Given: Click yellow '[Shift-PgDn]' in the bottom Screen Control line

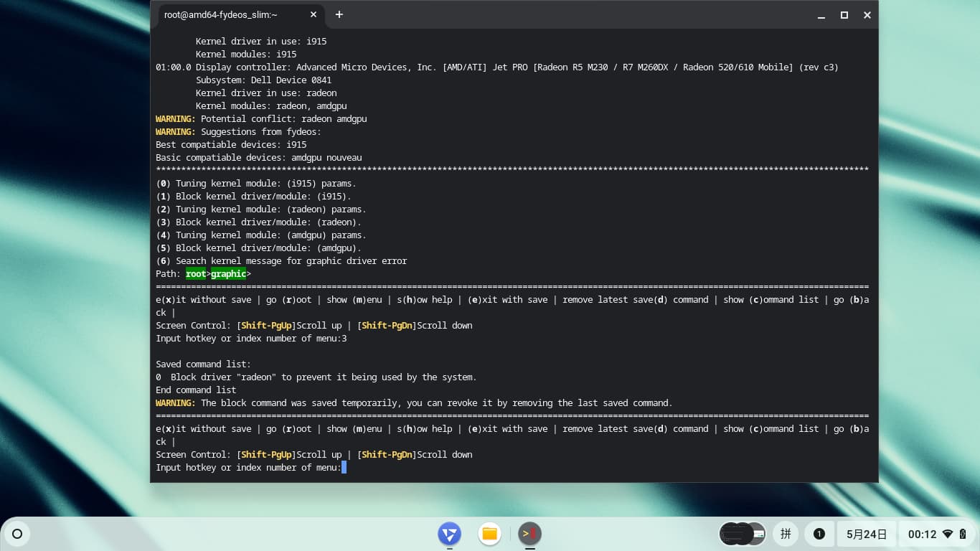Looking at the screenshot, I should pyautogui.click(x=387, y=455).
